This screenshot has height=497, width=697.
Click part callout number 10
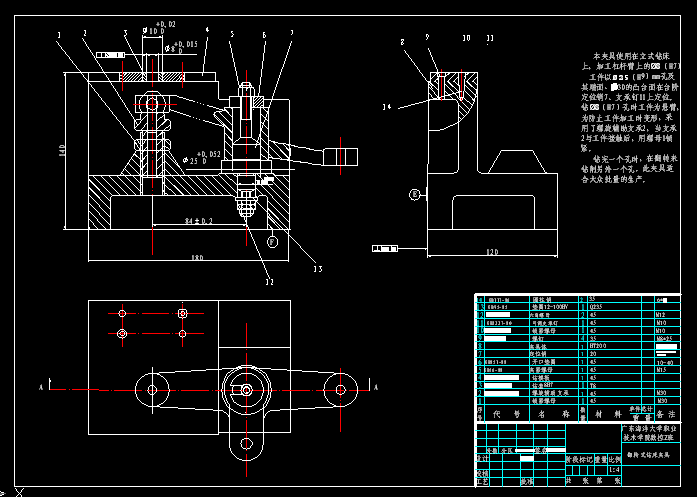[x=466, y=39]
